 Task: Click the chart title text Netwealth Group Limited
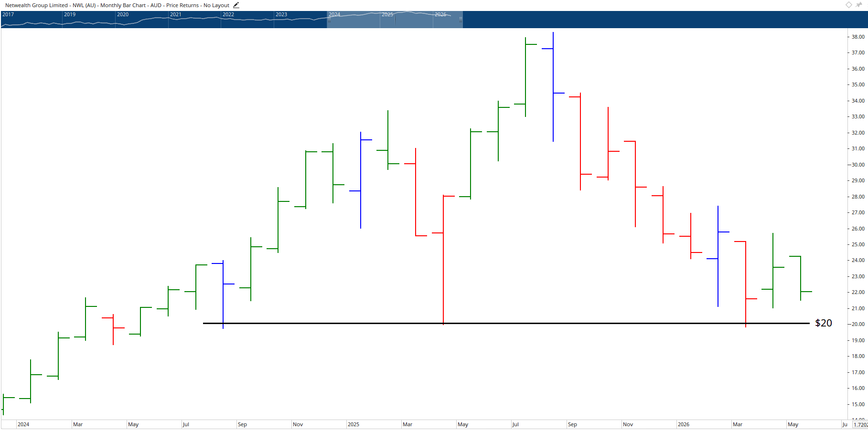click(x=36, y=5)
